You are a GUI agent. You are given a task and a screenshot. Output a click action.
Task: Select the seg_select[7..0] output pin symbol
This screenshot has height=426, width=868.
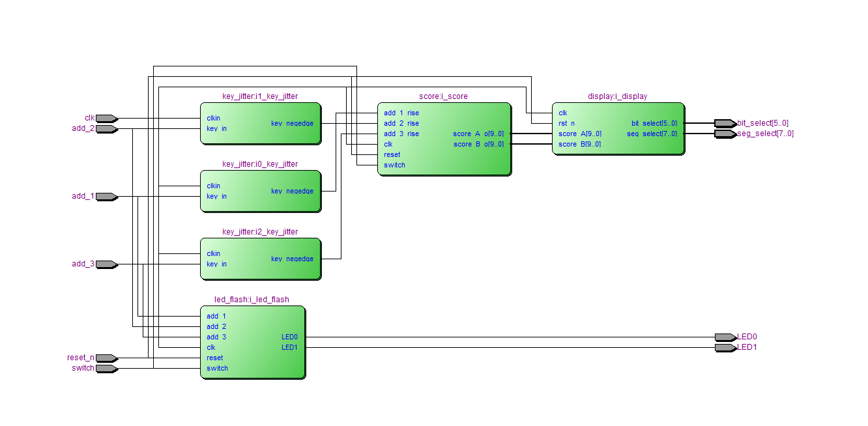[725, 134]
